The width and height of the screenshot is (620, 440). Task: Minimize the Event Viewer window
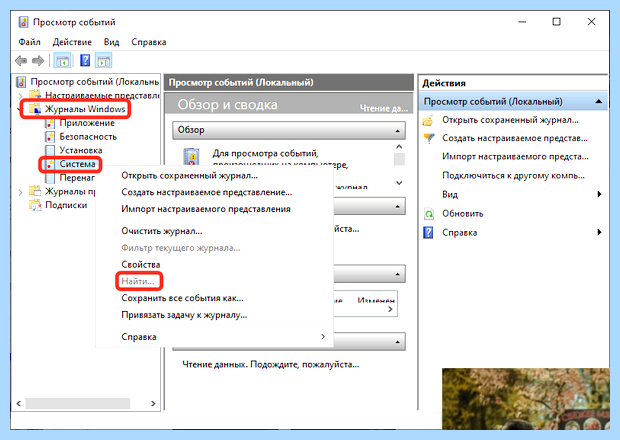(522, 22)
